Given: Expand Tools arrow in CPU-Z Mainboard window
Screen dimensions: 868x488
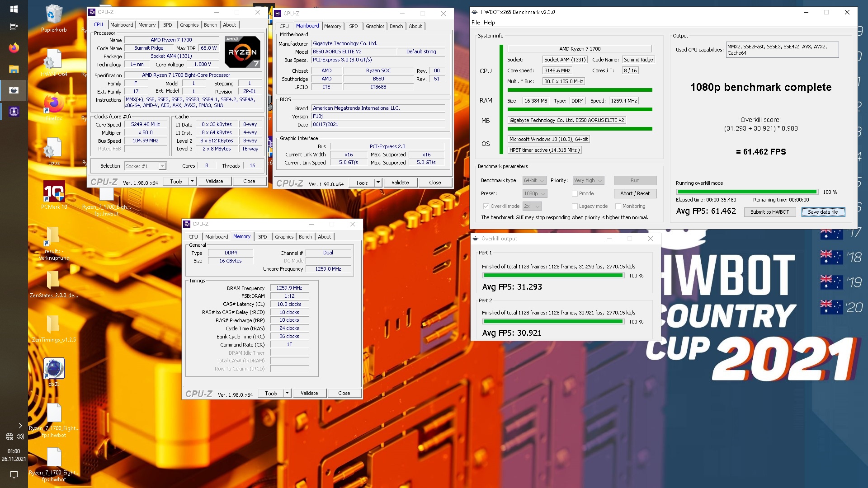Looking at the screenshot, I should [378, 183].
